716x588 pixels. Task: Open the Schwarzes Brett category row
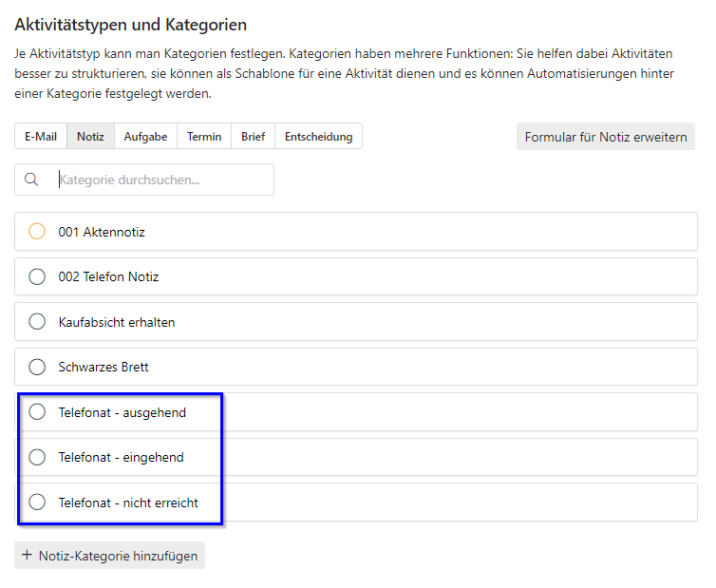(x=380, y=367)
